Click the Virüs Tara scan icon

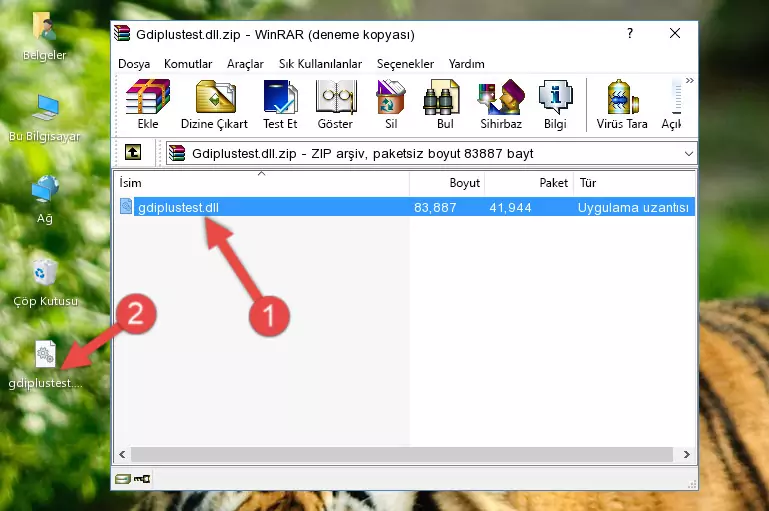point(622,104)
